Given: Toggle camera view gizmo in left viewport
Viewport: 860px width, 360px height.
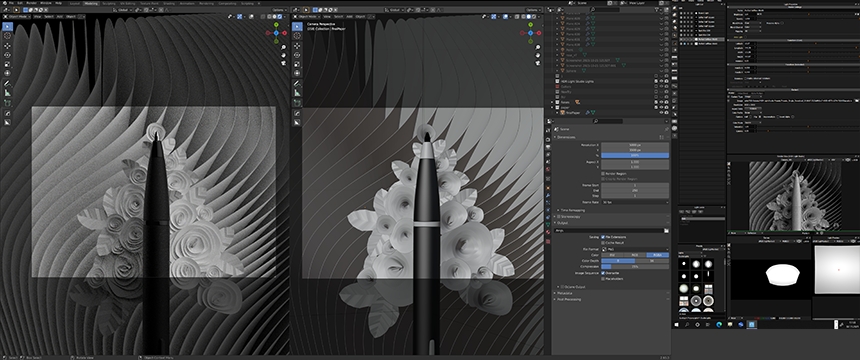Looking at the screenshot, I should click(284, 62).
